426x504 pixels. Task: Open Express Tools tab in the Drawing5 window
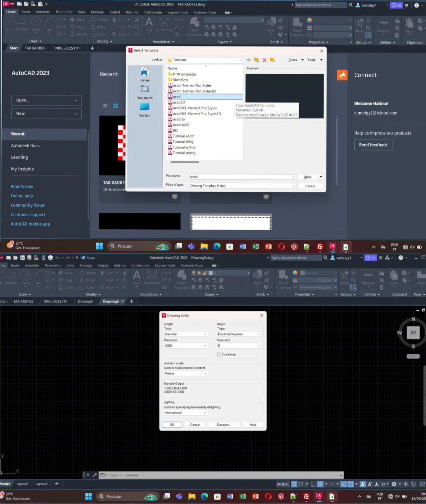click(165, 265)
